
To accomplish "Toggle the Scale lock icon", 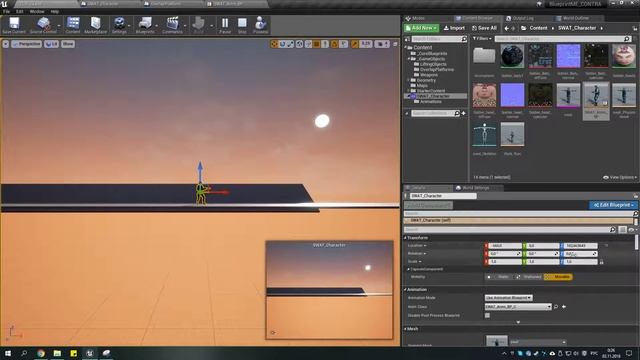I will 601,262.
